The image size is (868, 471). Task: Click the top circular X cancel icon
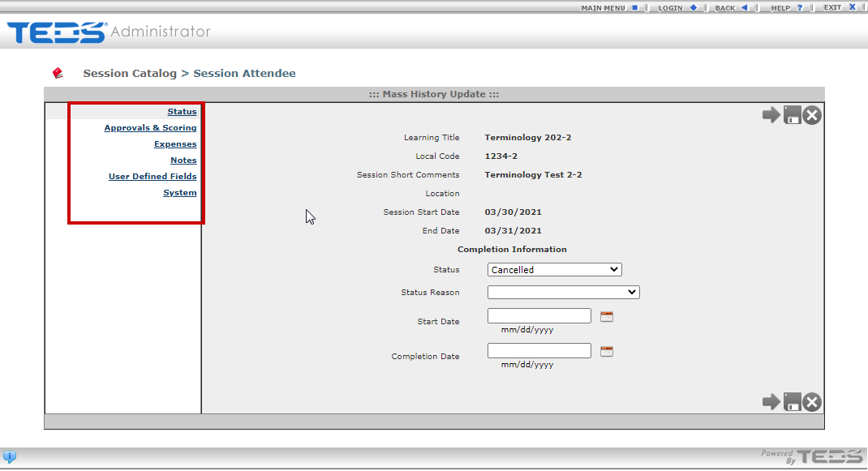812,115
